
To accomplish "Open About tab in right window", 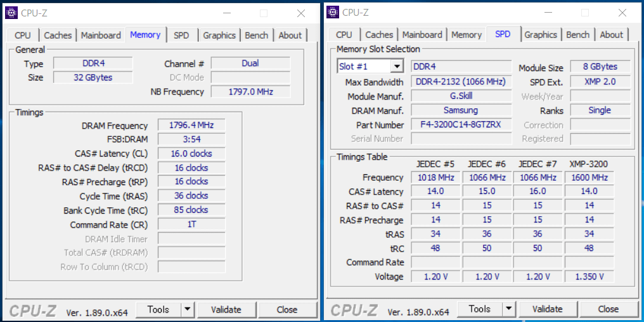I will (x=612, y=35).
